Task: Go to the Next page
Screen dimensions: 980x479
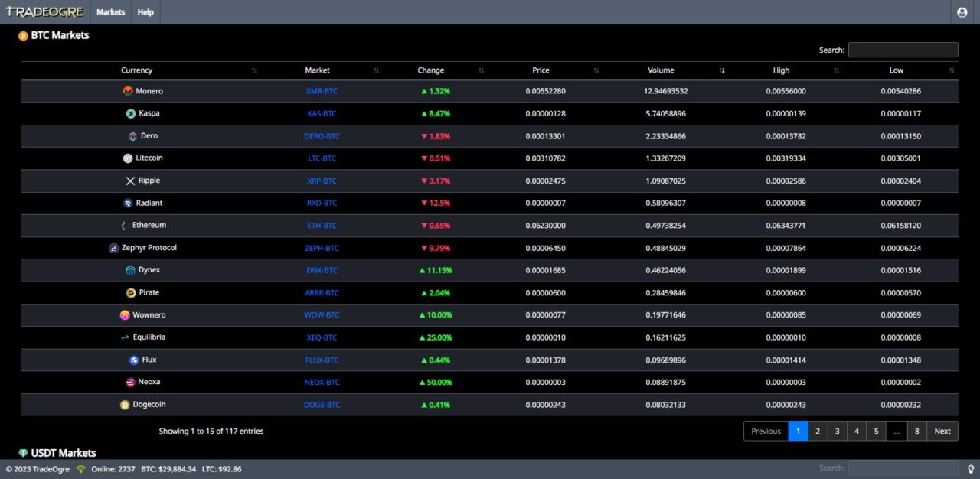Action: pyautogui.click(x=942, y=432)
